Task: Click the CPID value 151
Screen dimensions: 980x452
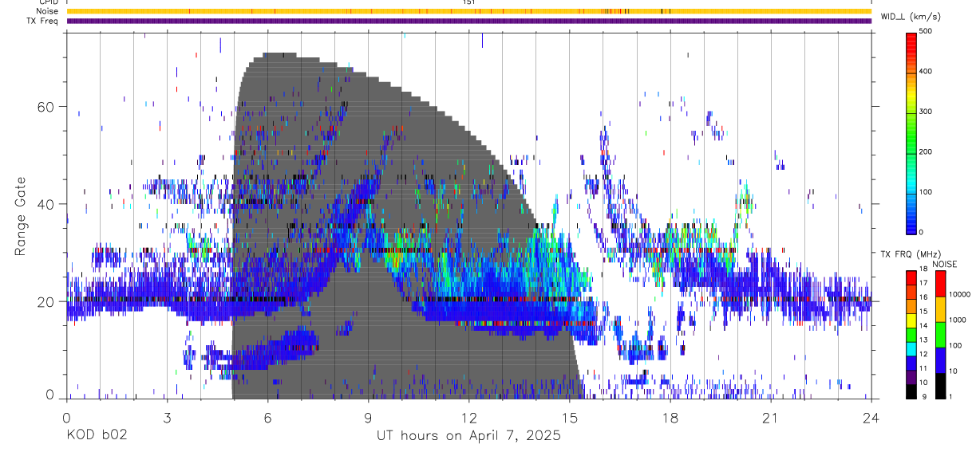Action: tap(469, 2)
